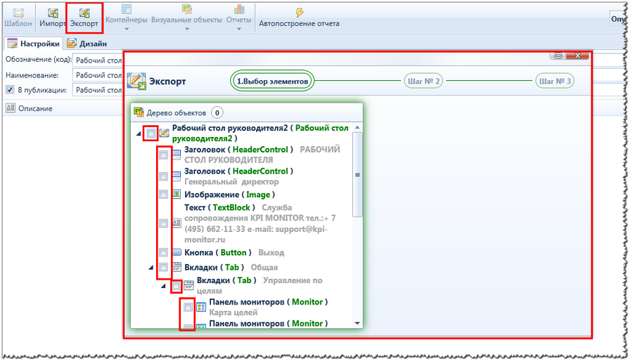Go to Шаг № 3

[x=555, y=81]
